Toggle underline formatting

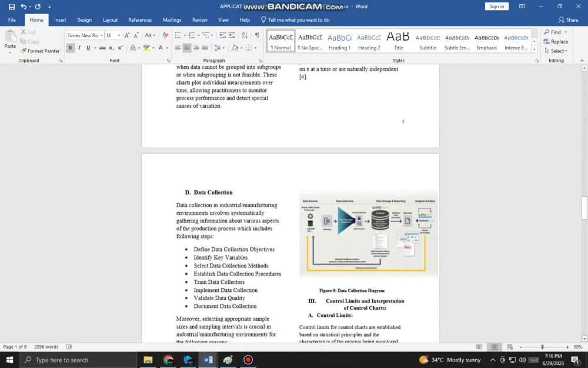[88, 48]
